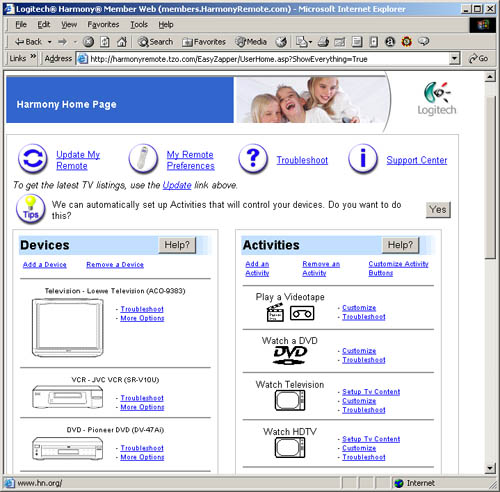This screenshot has width=500, height=492.
Task: Click the JVC VCR device image
Action: [x=68, y=397]
